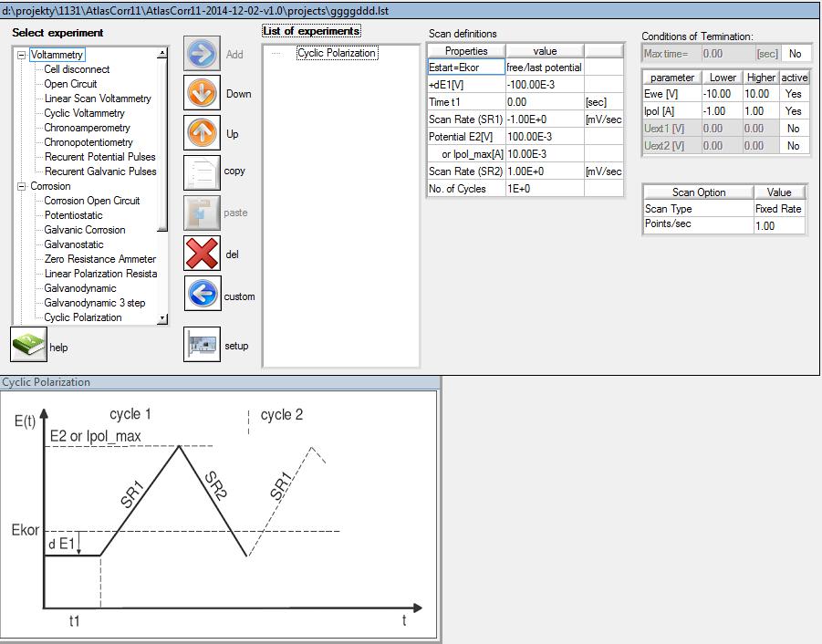Edit Scan Rate (SR2) value 1.00E+0
This screenshot has height=644, width=822.
[544, 171]
